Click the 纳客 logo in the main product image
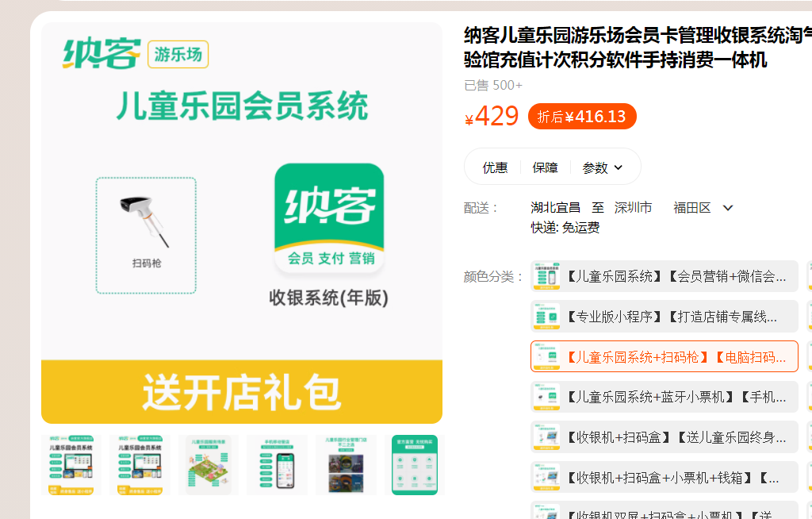Viewport: 812px width, 519px height. click(x=101, y=52)
